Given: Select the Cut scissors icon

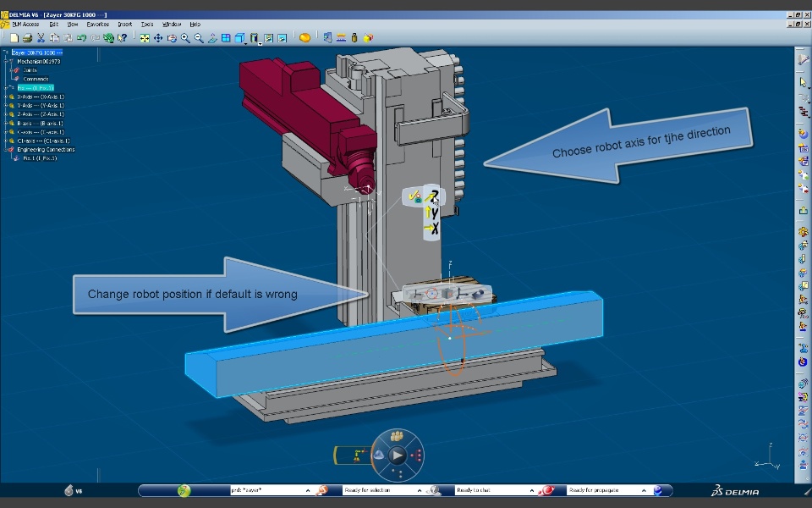Looking at the screenshot, I should (x=41, y=38).
